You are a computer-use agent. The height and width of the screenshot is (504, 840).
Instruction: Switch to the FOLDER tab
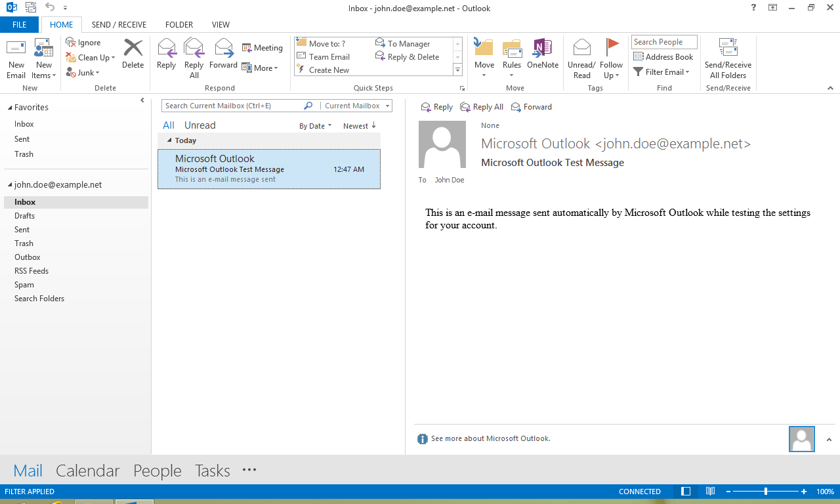[x=179, y=25]
